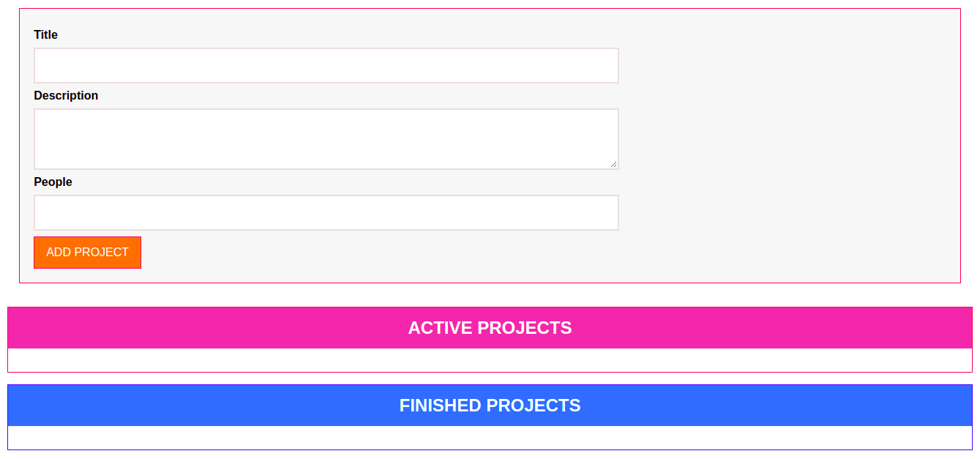This screenshot has height=459, width=980.
Task: Click the People input field
Action: point(326,212)
